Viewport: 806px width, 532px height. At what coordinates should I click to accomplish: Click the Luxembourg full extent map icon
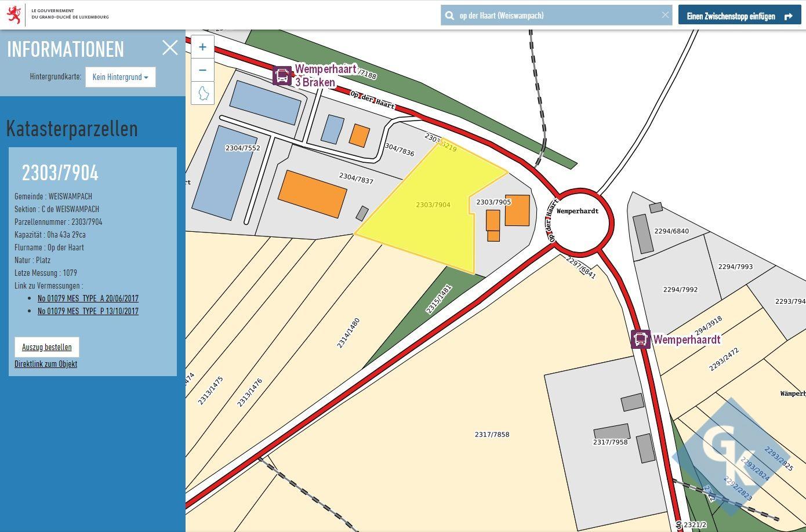pos(203,93)
